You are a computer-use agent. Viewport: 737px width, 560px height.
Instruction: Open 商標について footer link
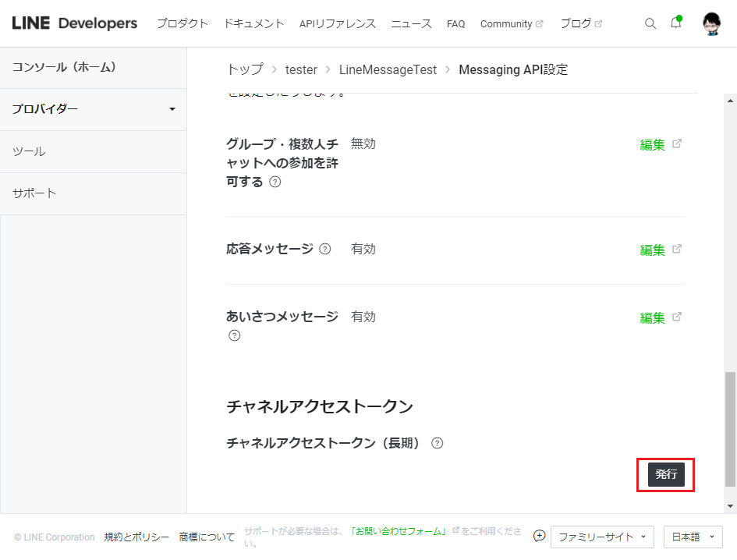pos(207,537)
